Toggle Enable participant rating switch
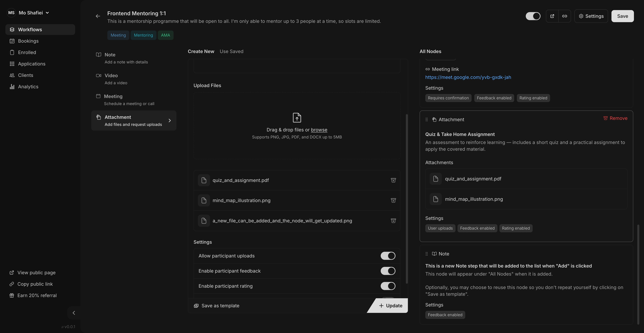The height and width of the screenshot is (333, 644). (388, 286)
